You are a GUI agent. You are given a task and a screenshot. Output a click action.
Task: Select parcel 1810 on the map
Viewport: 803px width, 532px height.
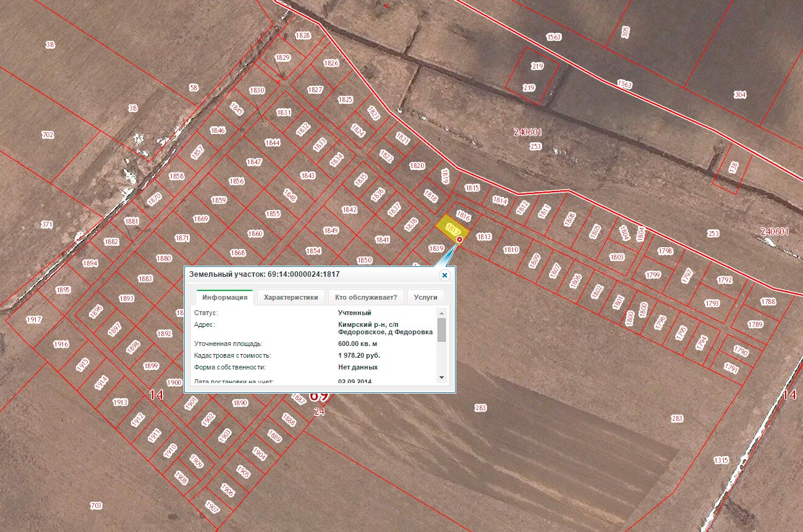(x=511, y=250)
